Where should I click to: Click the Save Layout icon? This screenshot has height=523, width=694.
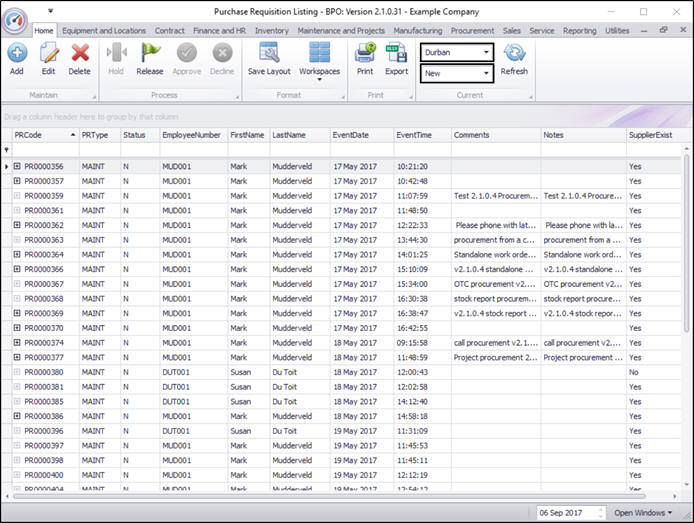(269, 56)
